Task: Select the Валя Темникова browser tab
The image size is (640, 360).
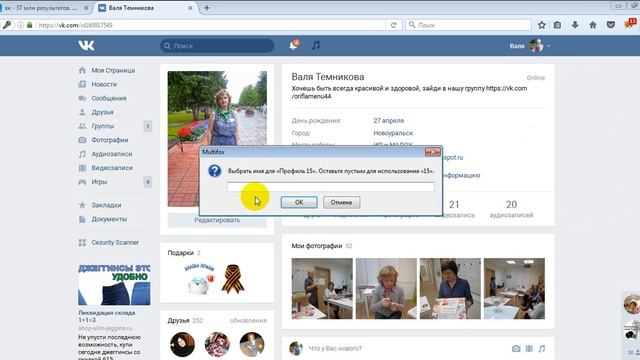Action: [x=145, y=8]
